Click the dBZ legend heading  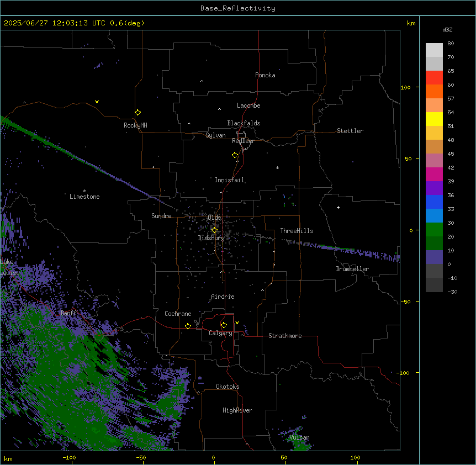tap(447, 29)
